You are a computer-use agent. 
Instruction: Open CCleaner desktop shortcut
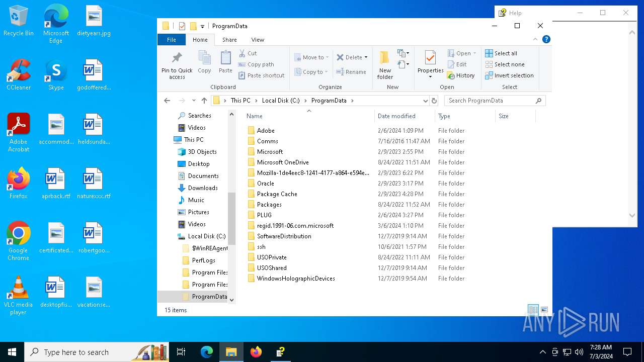pos(19,75)
